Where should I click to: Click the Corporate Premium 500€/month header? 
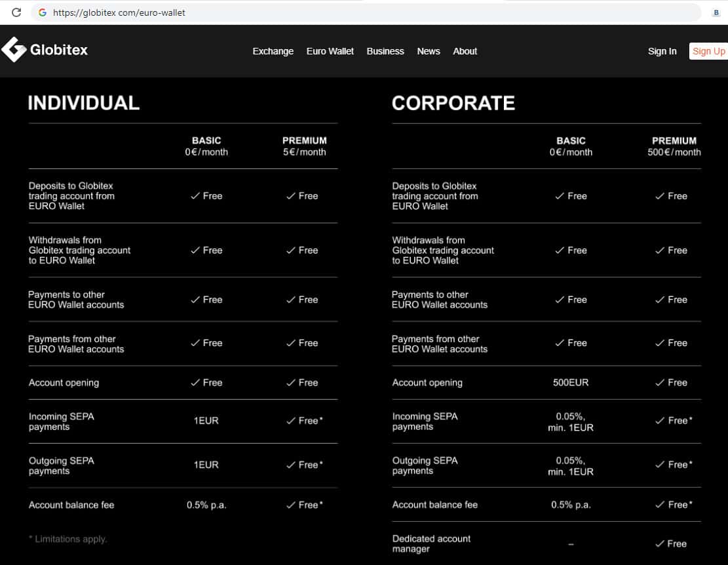click(674, 146)
